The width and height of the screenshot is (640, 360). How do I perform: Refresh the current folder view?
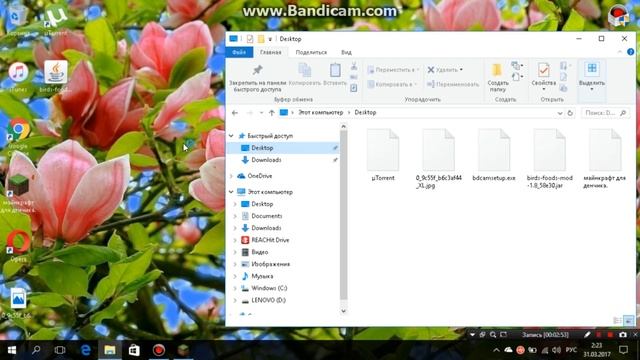point(570,113)
